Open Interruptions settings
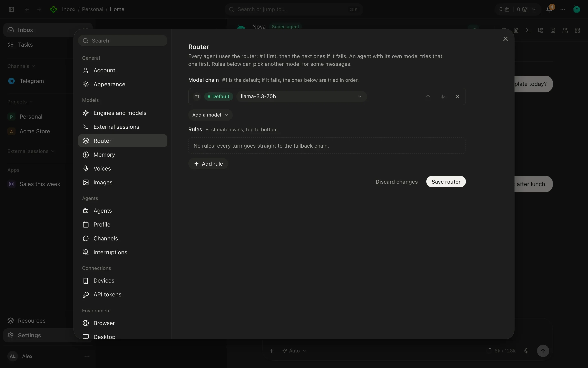Screen dimensions: 588x368 pos(122,252)
